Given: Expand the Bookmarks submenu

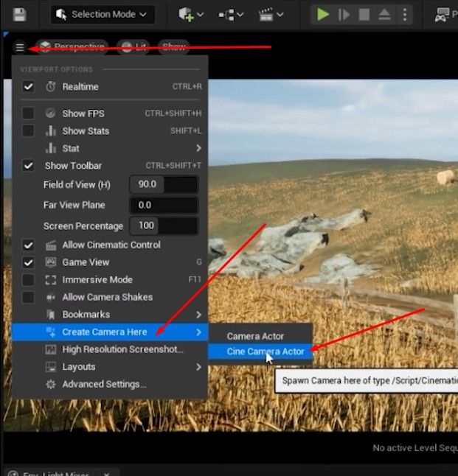Looking at the screenshot, I should pyautogui.click(x=110, y=315).
